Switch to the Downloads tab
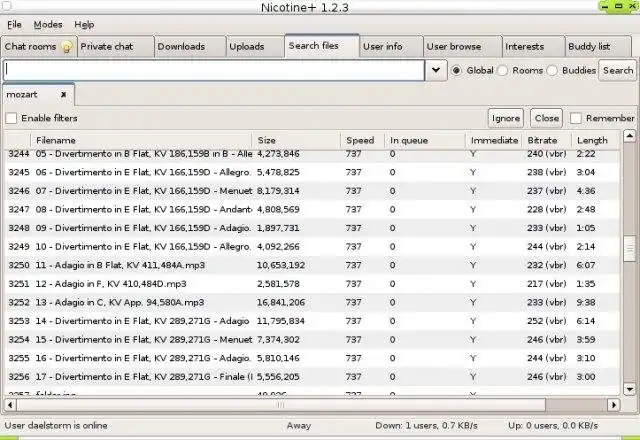 point(190,47)
